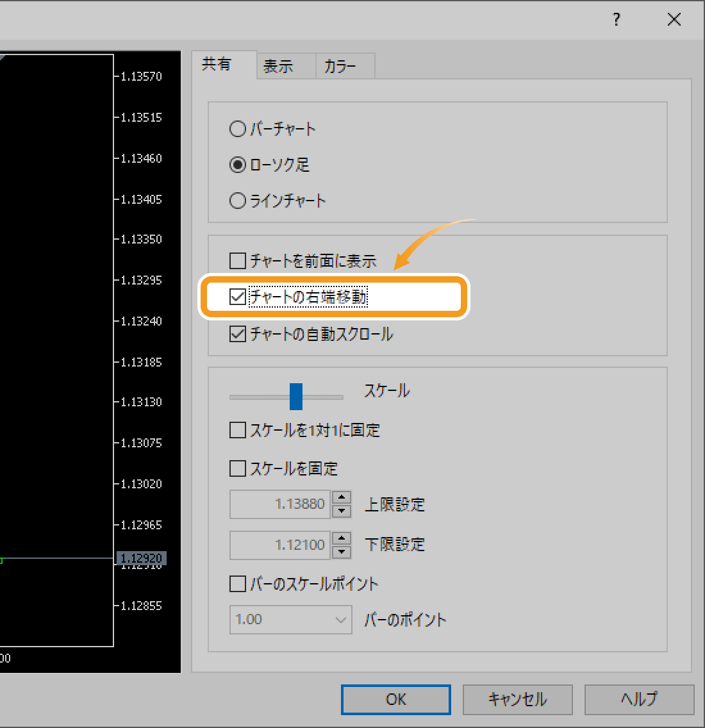Open help via the ヘルプ button
Image resolution: width=705 pixels, height=728 pixels.
tap(639, 700)
